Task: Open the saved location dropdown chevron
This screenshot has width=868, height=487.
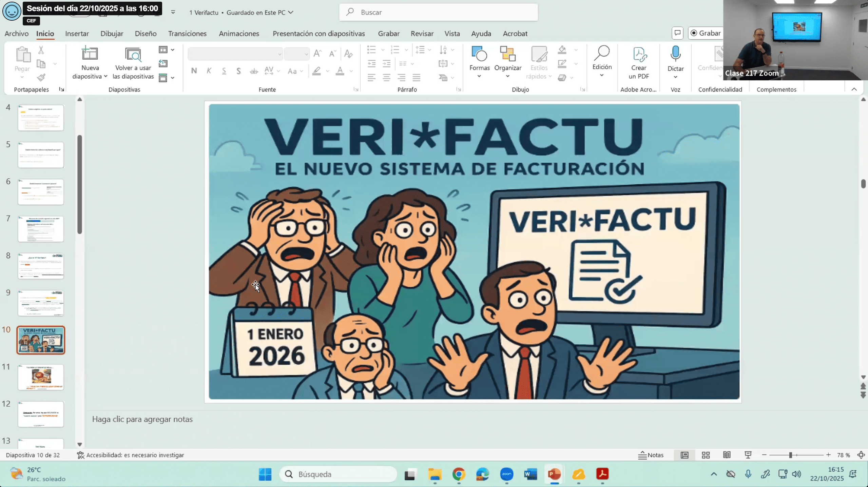Action: pyautogui.click(x=291, y=13)
